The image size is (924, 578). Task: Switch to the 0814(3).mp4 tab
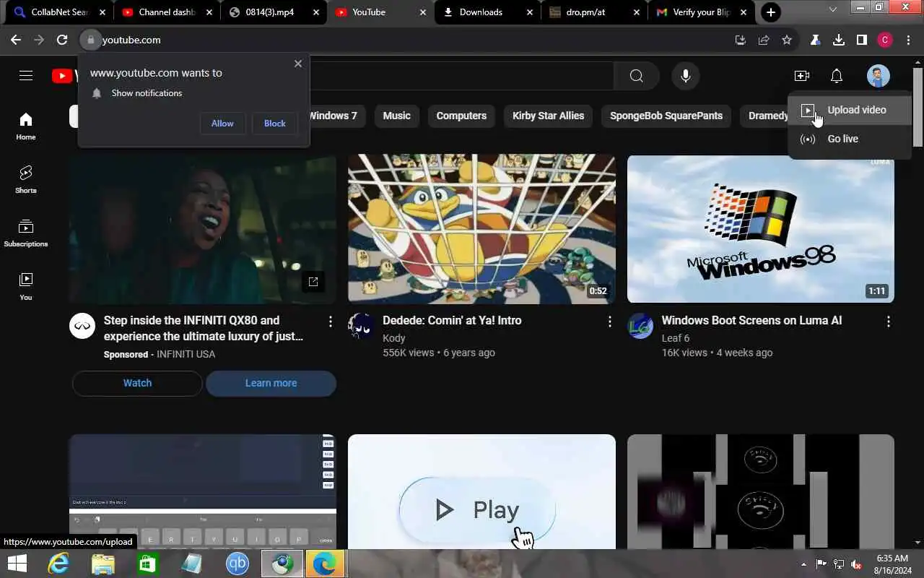[x=273, y=12]
